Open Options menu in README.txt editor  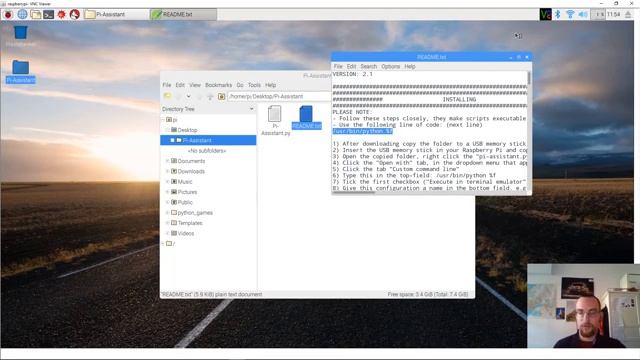point(391,66)
